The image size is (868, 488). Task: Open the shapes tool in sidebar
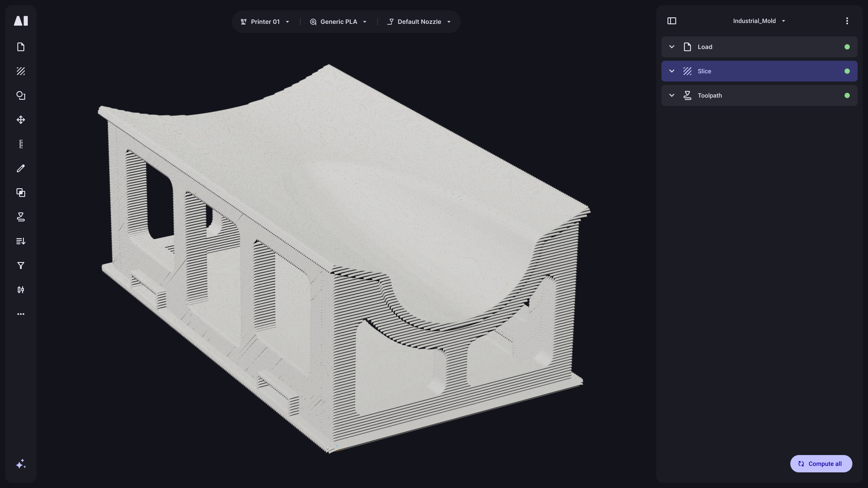(x=21, y=95)
